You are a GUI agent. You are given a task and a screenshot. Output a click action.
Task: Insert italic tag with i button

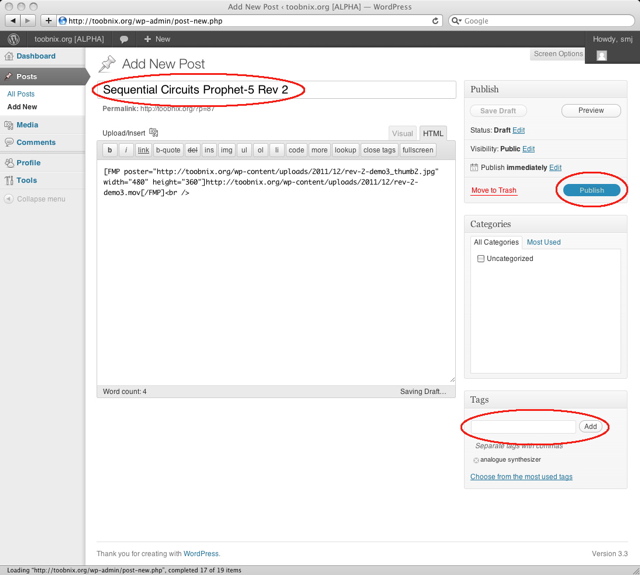click(126, 150)
